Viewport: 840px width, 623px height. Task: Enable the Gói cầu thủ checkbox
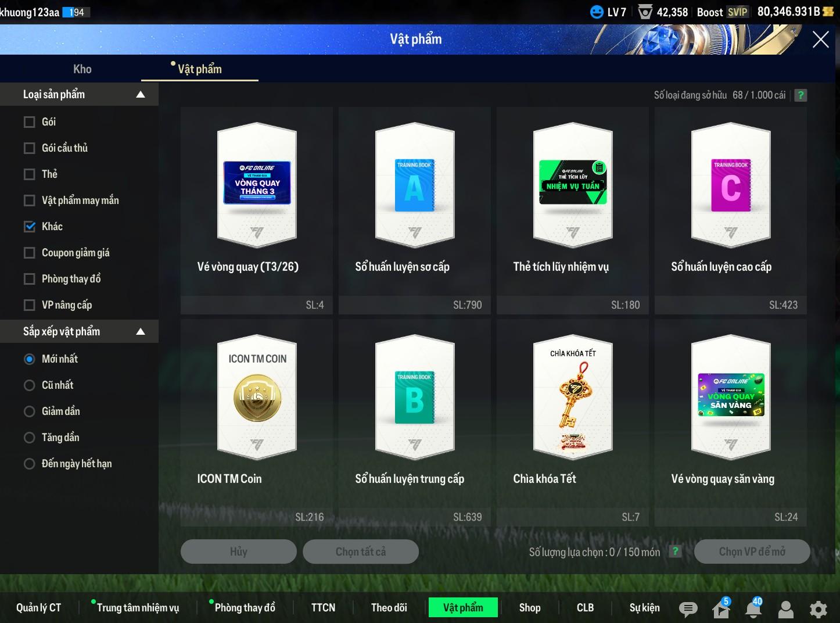coord(30,148)
